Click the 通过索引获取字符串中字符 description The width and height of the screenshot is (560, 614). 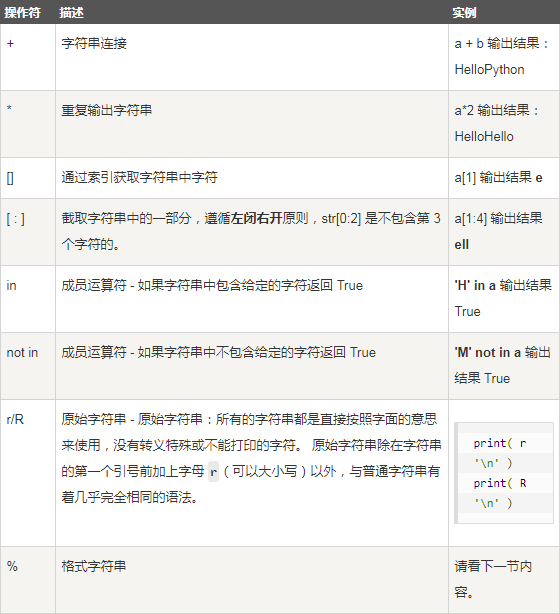(x=139, y=177)
